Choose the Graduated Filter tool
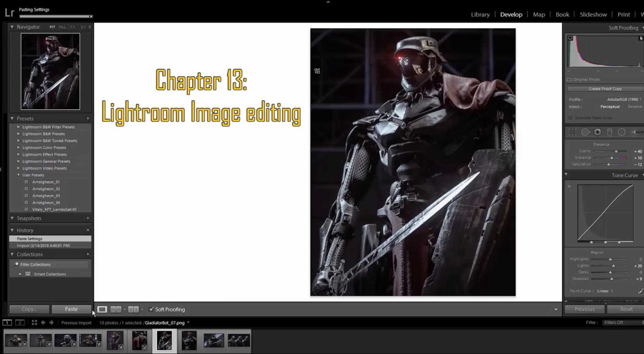The width and height of the screenshot is (644, 354). [609, 132]
